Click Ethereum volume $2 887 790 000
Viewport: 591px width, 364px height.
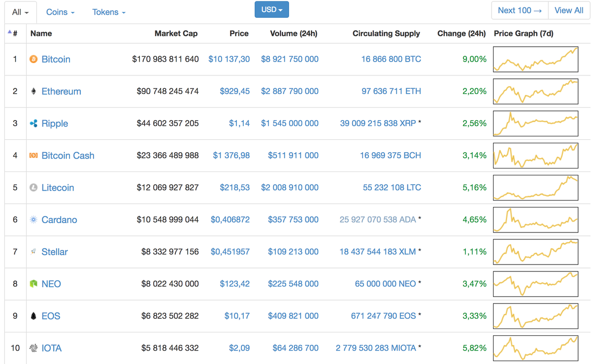290,91
